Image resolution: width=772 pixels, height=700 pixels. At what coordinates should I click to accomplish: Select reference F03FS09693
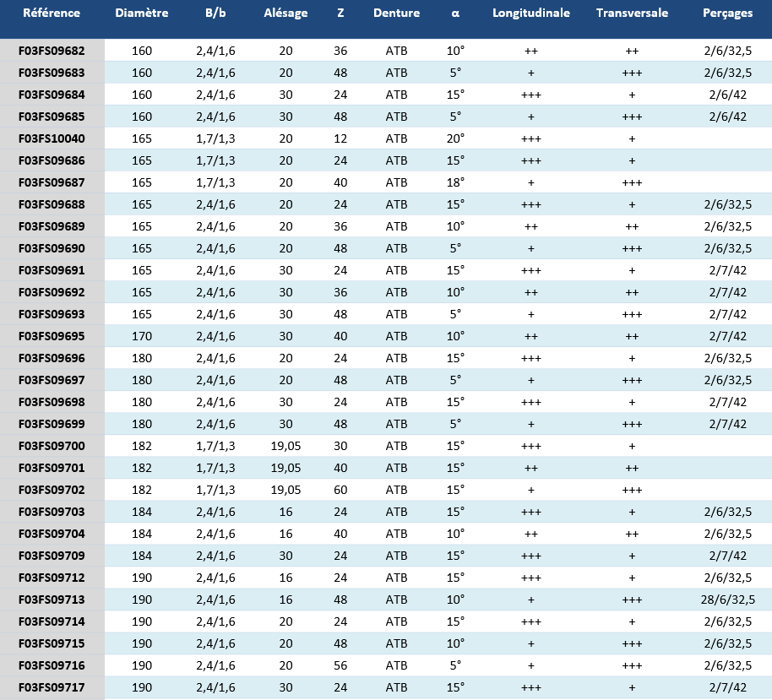click(x=52, y=314)
